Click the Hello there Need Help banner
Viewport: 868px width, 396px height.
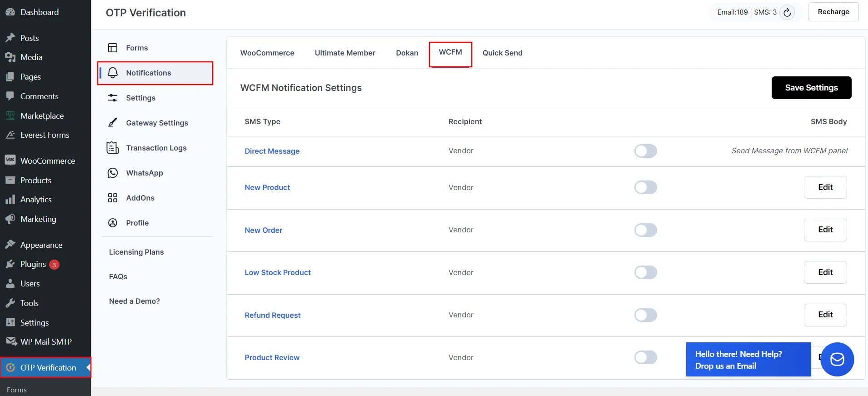click(748, 360)
